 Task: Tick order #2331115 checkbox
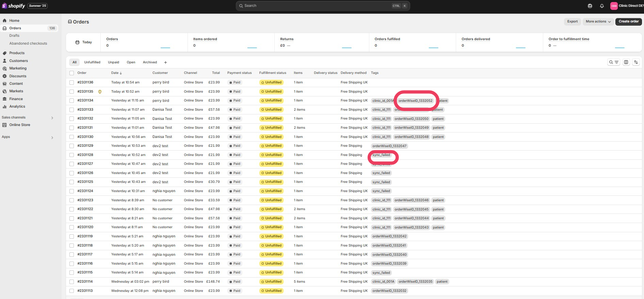[x=71, y=272]
